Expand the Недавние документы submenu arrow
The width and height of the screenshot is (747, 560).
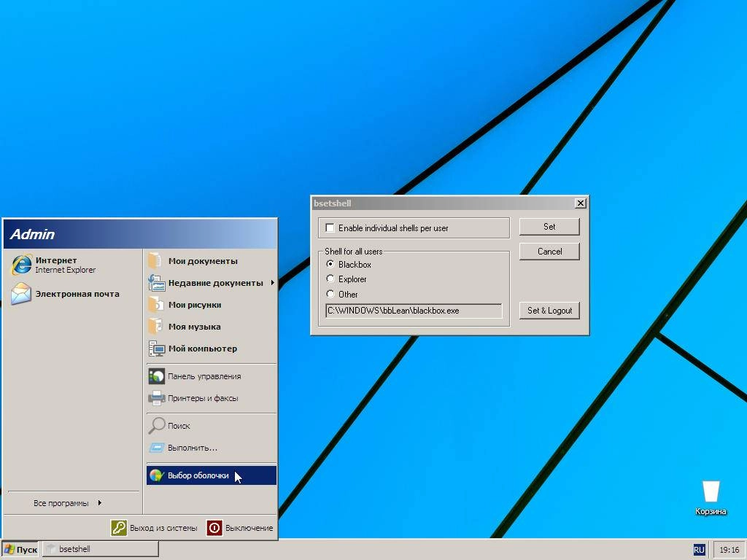[273, 283]
